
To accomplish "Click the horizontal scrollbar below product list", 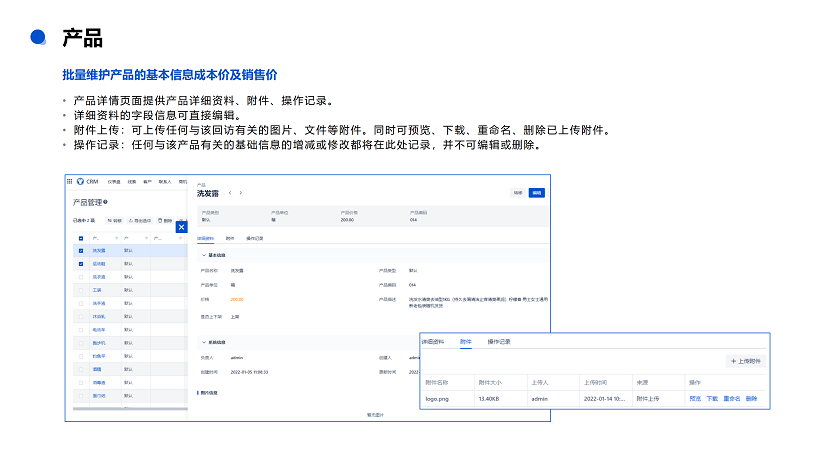I will click(130, 409).
